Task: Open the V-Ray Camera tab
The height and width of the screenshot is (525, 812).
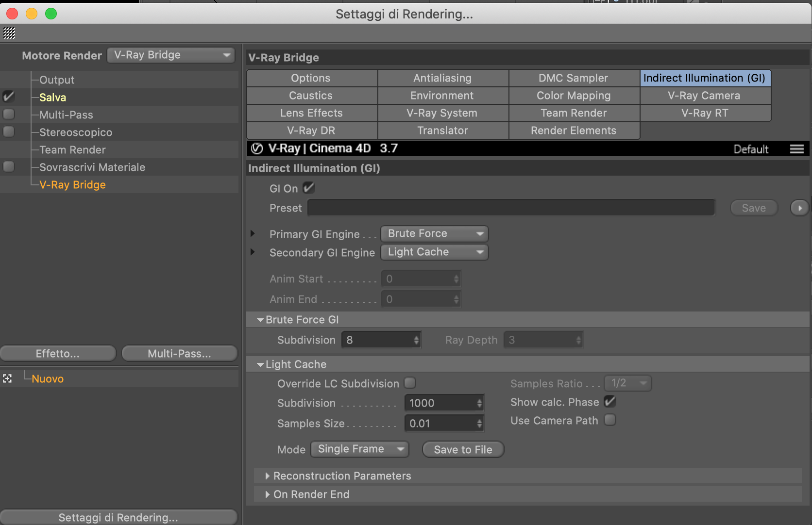Action: pyautogui.click(x=705, y=96)
